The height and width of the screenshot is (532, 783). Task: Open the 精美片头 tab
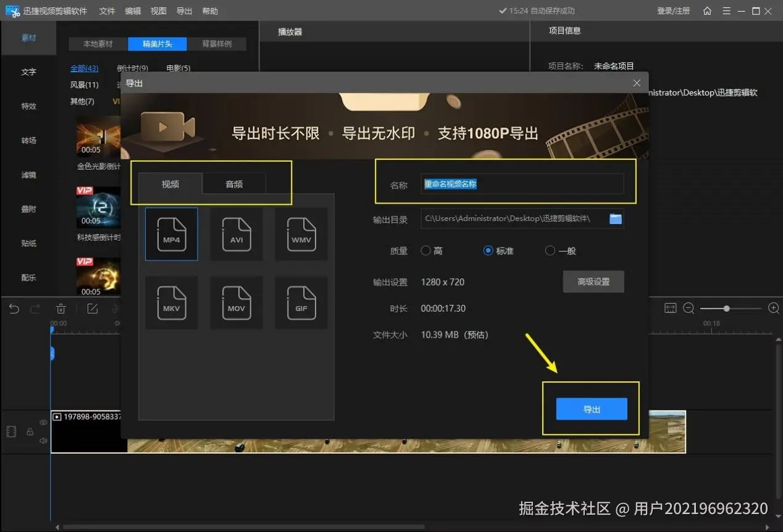[x=157, y=44]
